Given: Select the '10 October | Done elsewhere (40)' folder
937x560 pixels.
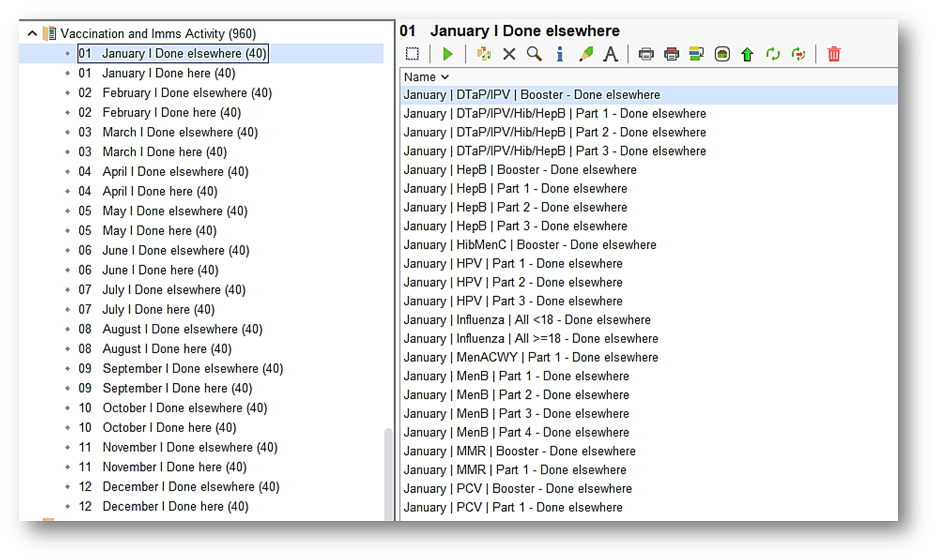Looking at the screenshot, I should click(173, 408).
